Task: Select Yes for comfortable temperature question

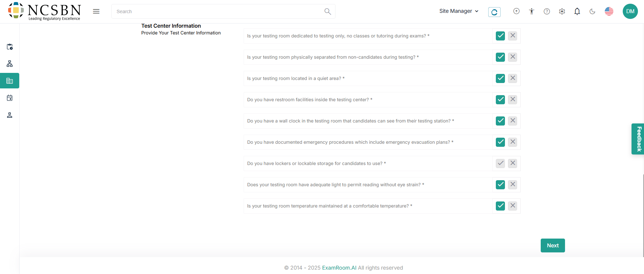Action: pyautogui.click(x=500, y=206)
